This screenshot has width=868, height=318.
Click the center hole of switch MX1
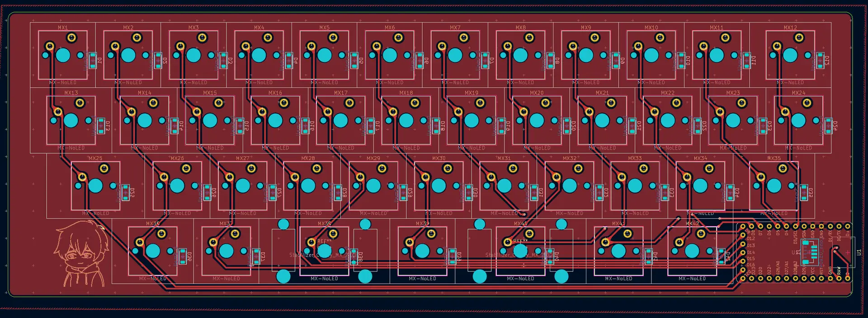pos(63,55)
